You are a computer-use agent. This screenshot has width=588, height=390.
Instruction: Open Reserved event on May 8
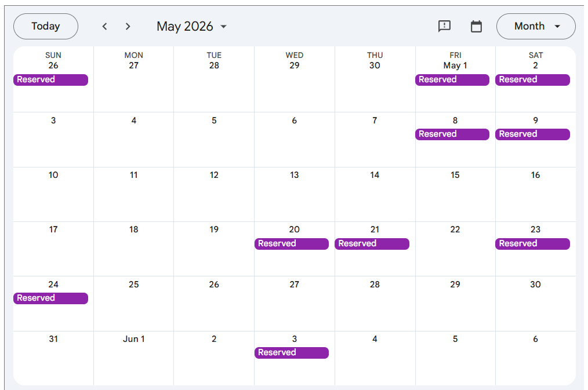pyautogui.click(x=452, y=134)
